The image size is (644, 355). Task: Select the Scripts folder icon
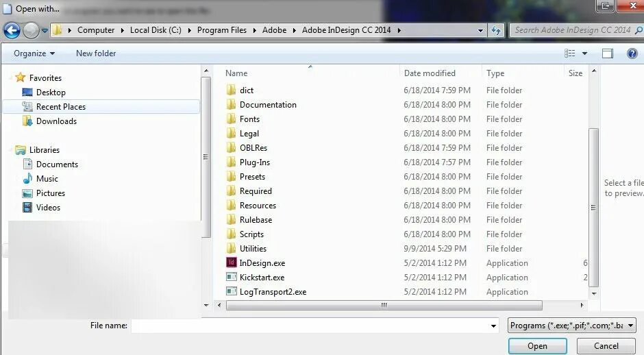[x=232, y=234]
